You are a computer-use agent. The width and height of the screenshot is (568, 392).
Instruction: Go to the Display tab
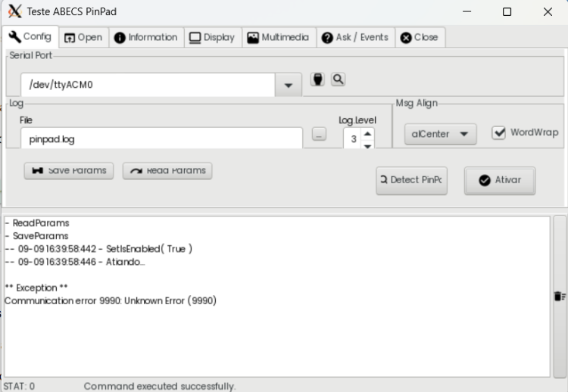(x=213, y=37)
